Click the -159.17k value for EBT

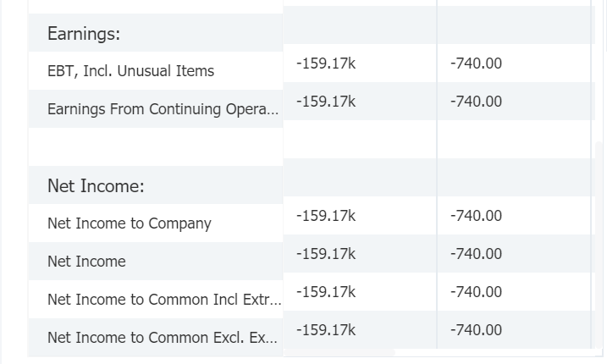tap(326, 63)
